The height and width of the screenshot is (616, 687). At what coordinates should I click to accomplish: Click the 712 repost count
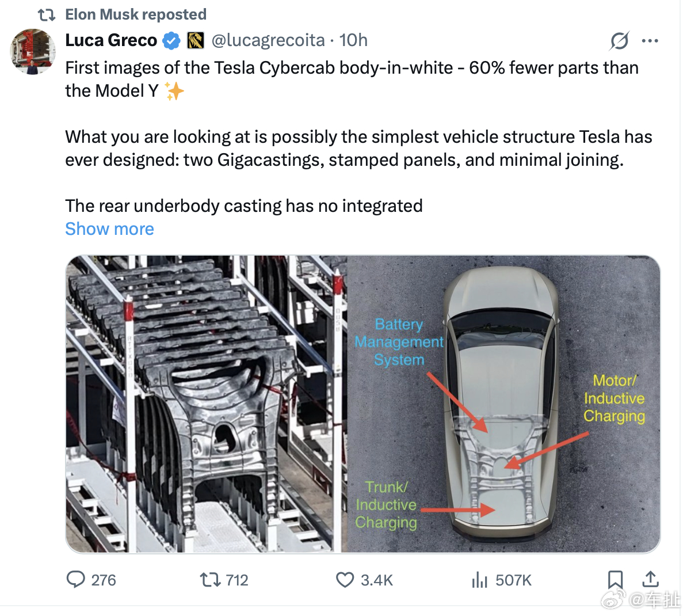coord(237,580)
